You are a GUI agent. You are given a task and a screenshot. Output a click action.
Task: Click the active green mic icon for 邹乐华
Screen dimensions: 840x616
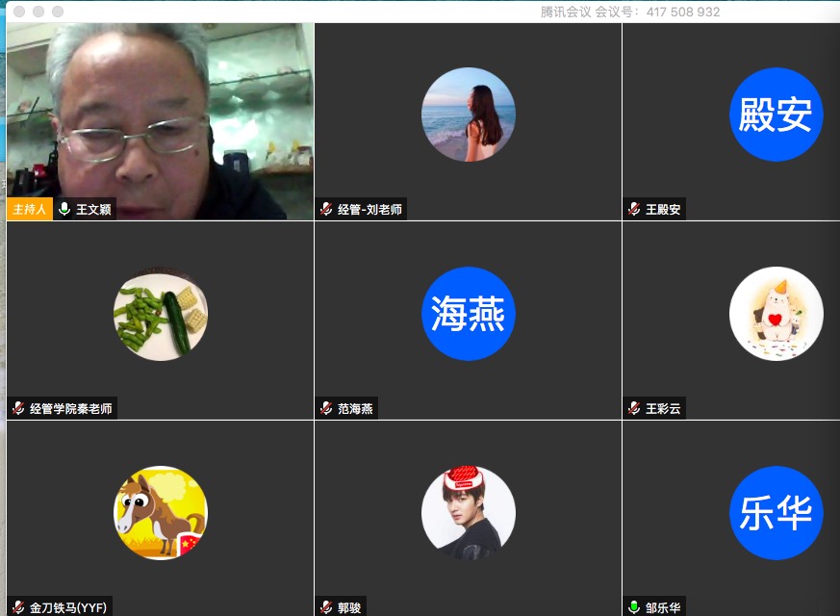tap(634, 607)
